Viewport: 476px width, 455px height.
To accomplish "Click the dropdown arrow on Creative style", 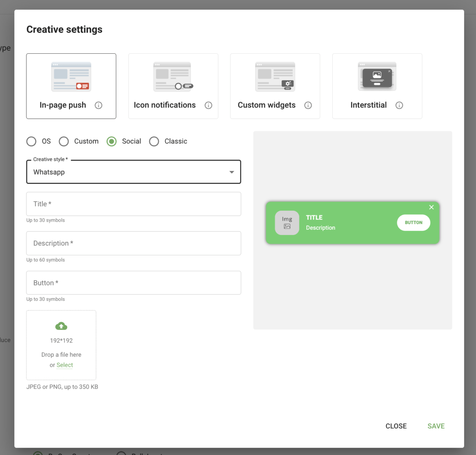I will [231, 172].
